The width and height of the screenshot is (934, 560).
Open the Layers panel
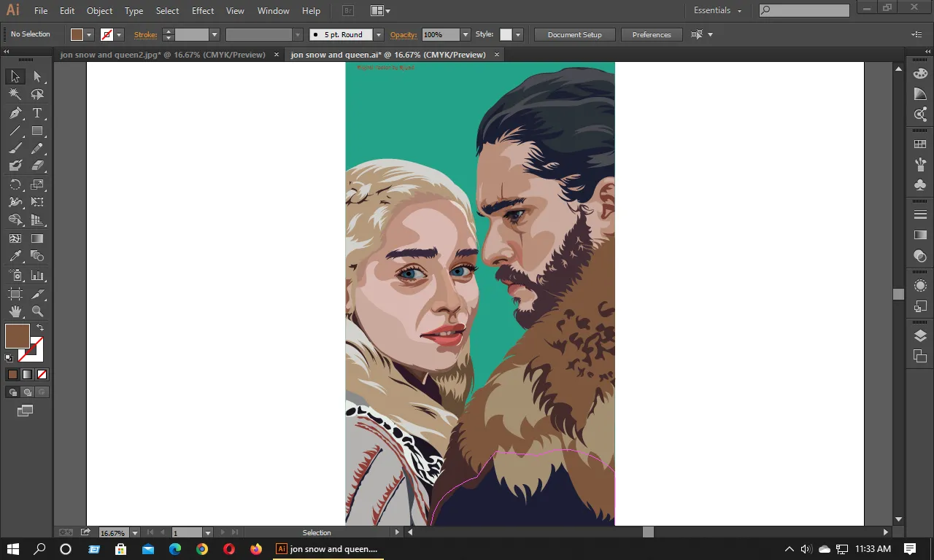[x=920, y=336]
